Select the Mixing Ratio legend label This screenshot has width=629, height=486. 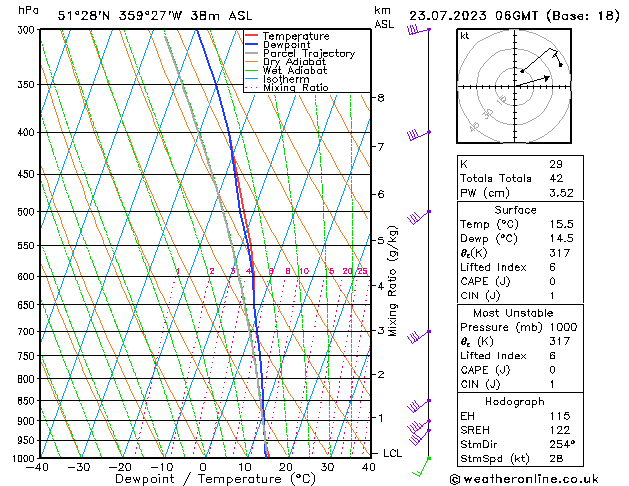click(x=296, y=88)
